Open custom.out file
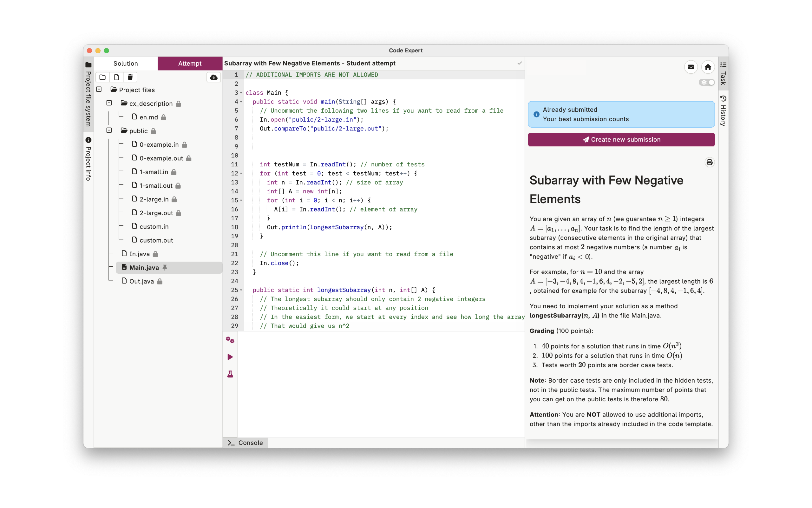 (x=156, y=240)
